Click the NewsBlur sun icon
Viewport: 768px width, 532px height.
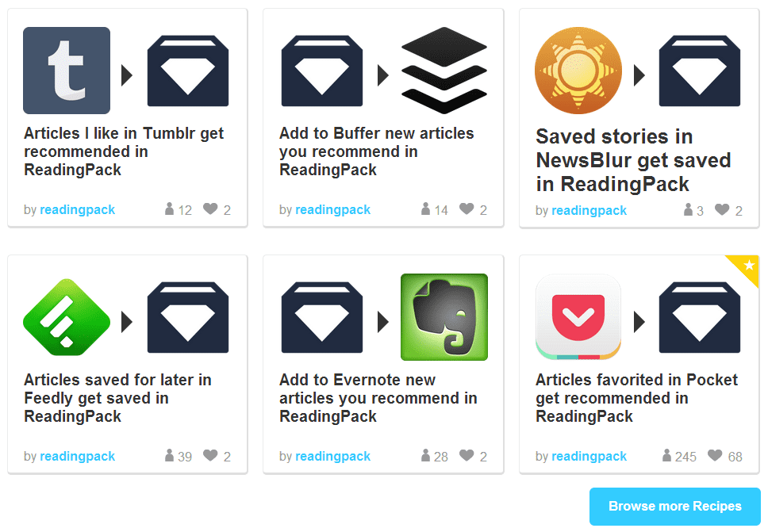[x=578, y=71]
